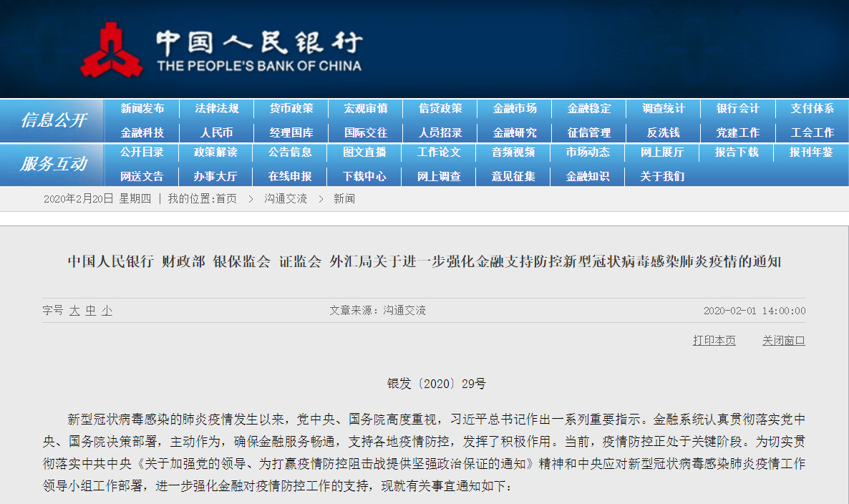Click the article headline text
The height and width of the screenshot is (504, 849).
pos(424,262)
